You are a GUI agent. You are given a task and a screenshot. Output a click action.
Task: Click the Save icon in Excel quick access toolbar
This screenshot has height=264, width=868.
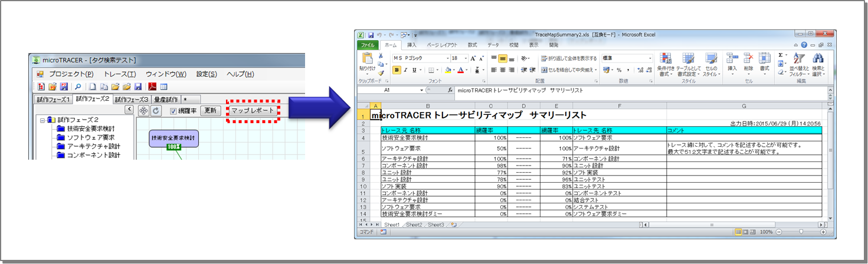[371, 35]
